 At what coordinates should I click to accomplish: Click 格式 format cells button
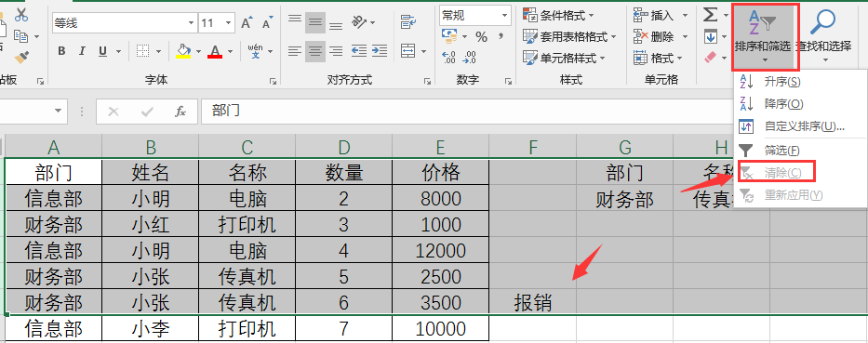click(658, 58)
